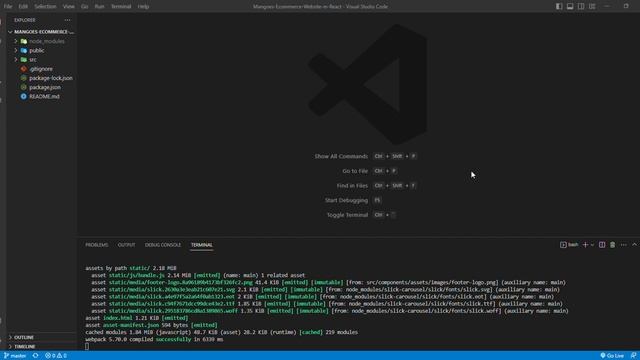The image size is (640, 360).
Task: Click the package.json file icon
Action: (x=24, y=87)
